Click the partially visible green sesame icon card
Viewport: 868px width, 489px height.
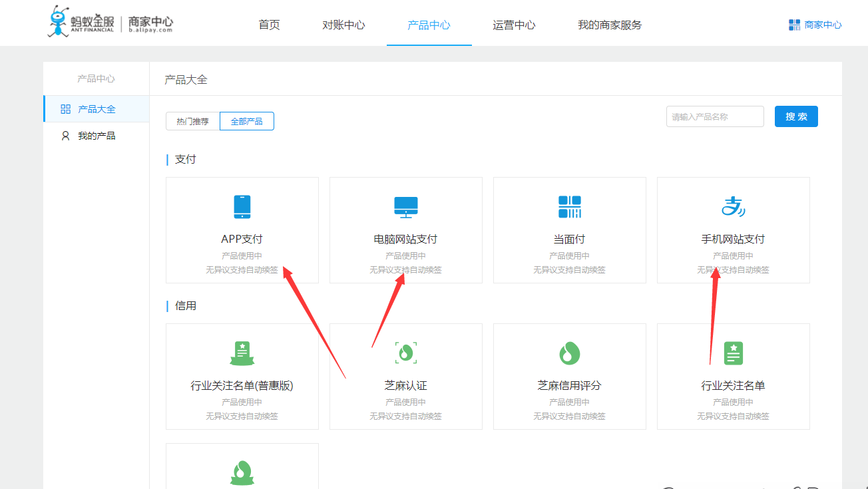242,466
